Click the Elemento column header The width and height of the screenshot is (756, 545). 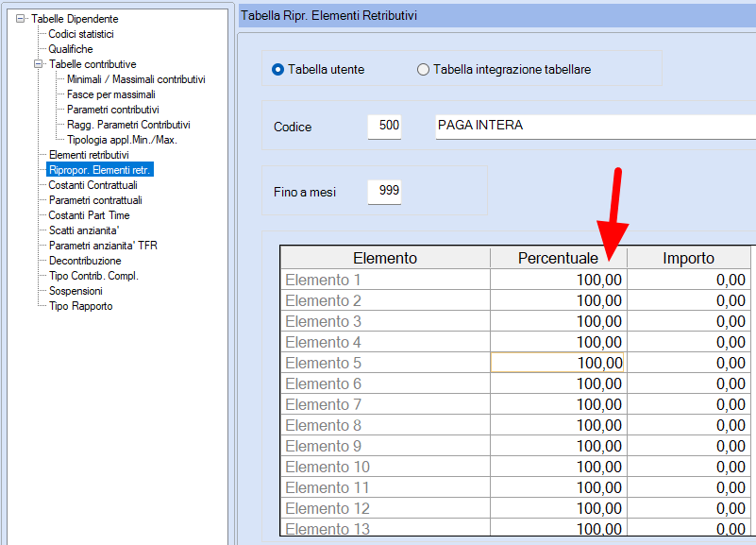tap(385, 258)
